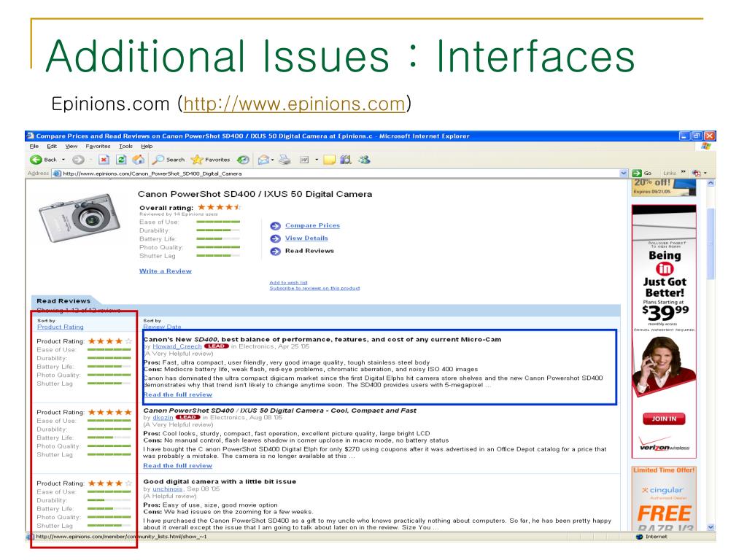This screenshot has width=747, height=560.
Task: Click the Forward arrow toolbar button
Action: point(79,160)
